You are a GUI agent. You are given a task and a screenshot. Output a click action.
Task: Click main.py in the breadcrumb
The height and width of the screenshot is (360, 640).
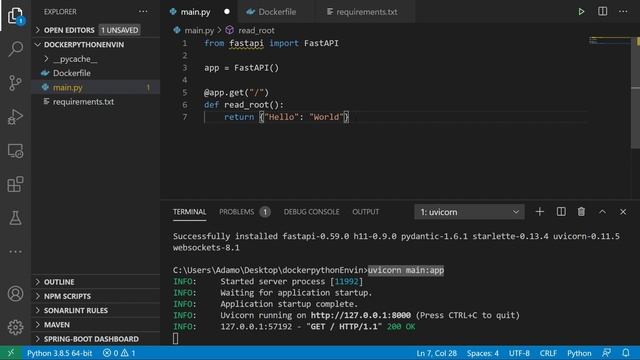click(199, 30)
